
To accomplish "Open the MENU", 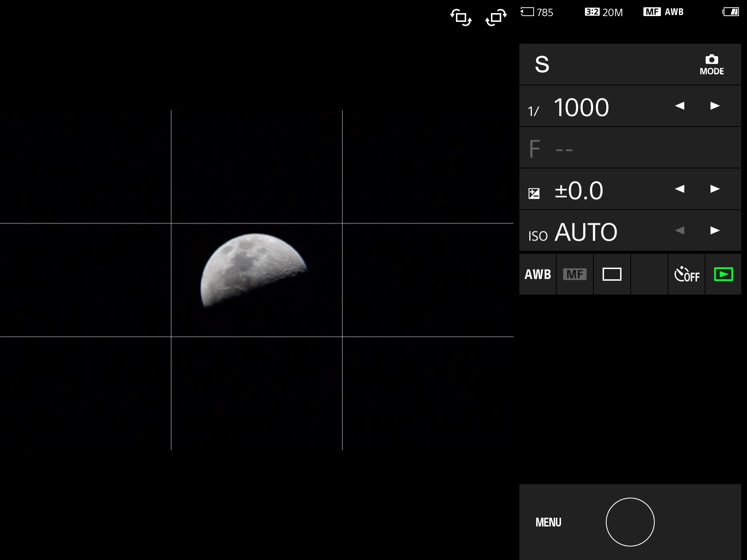I will (x=548, y=522).
